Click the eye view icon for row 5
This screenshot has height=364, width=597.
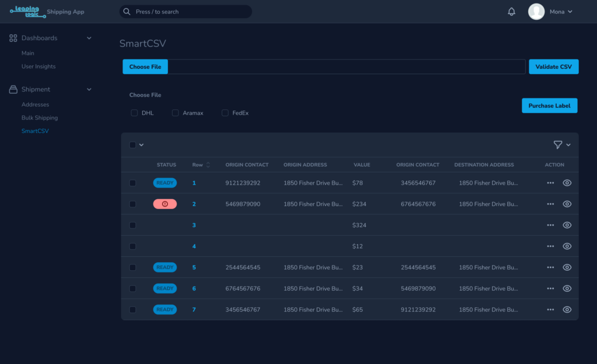567,267
